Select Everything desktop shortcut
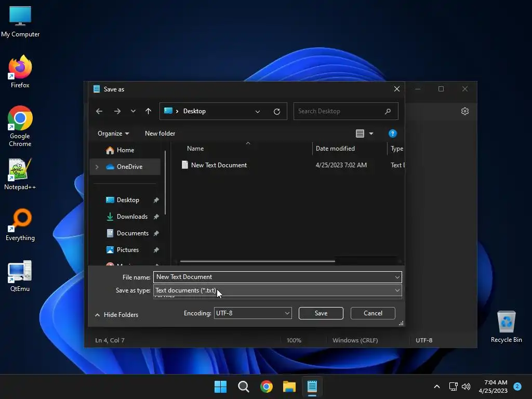Viewport: 532px width, 399px height. pos(20,225)
